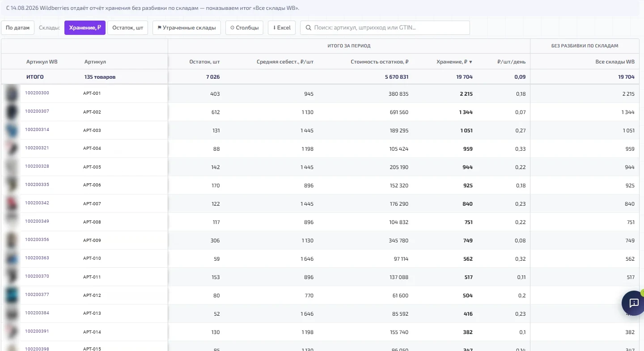
Task: Switch to 'Остаток, шт' warehouse view
Action: coord(128,28)
